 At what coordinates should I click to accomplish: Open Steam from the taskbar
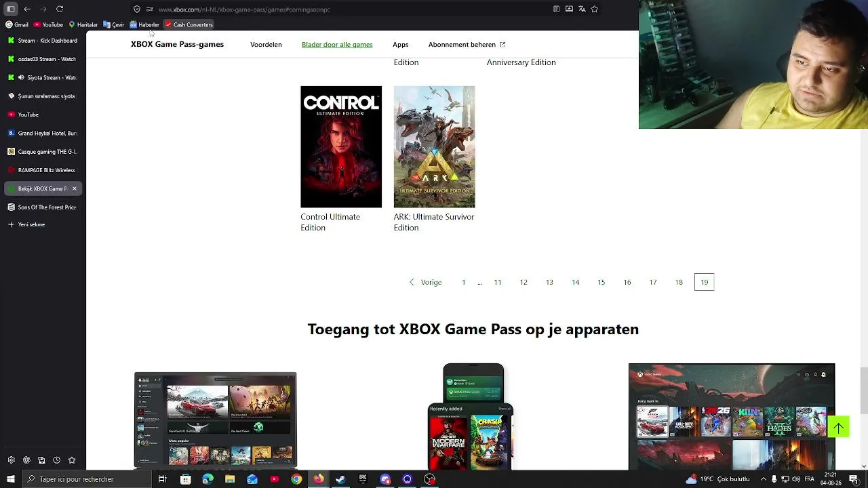340,479
